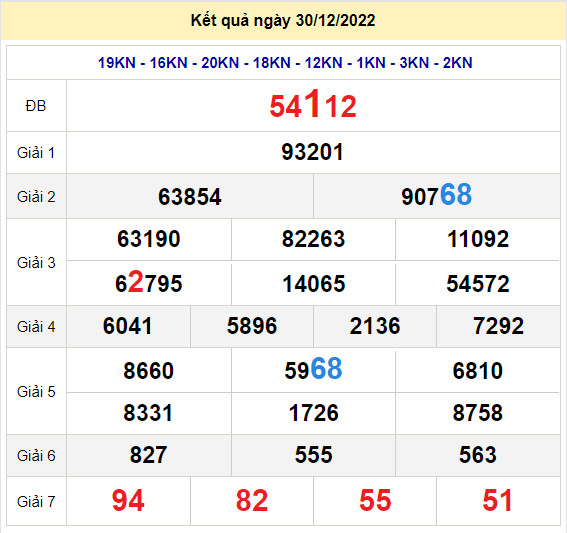Select the Giải 6 number 827
This screenshot has height=533, width=567.
tap(149, 455)
